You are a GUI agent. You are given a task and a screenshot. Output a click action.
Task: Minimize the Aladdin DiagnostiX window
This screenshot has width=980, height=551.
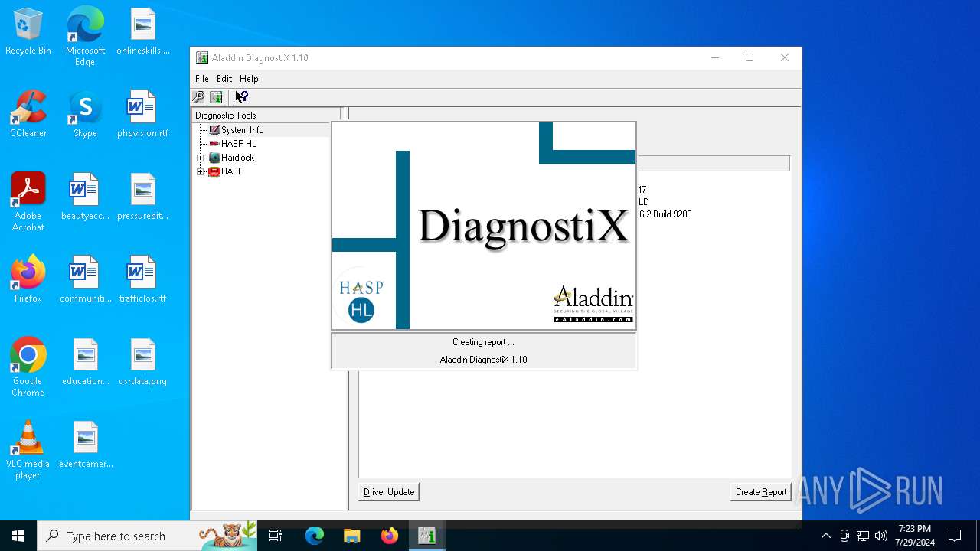714,58
